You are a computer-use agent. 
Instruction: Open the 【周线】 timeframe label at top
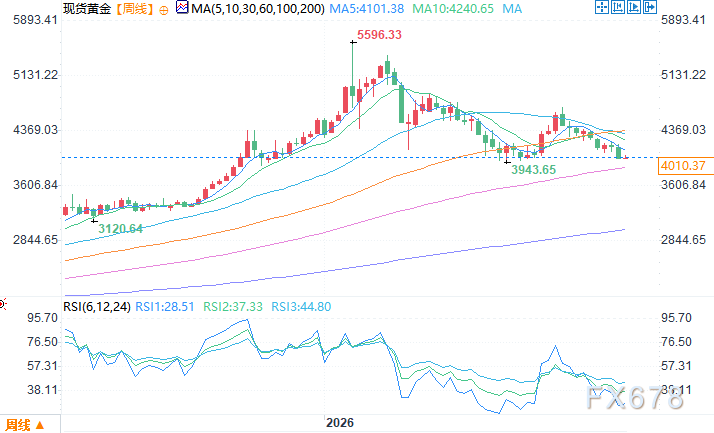click(x=133, y=9)
